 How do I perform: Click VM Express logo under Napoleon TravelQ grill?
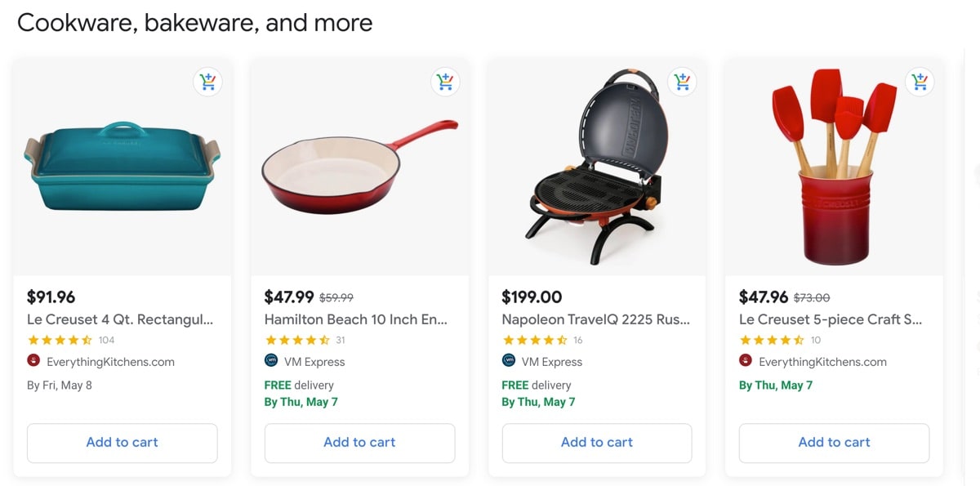pyautogui.click(x=508, y=361)
